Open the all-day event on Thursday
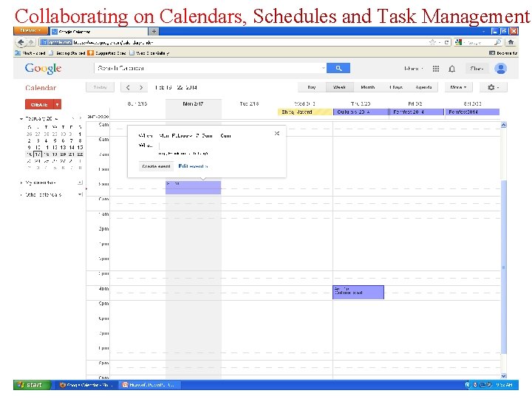The image size is (532, 399). point(361,112)
